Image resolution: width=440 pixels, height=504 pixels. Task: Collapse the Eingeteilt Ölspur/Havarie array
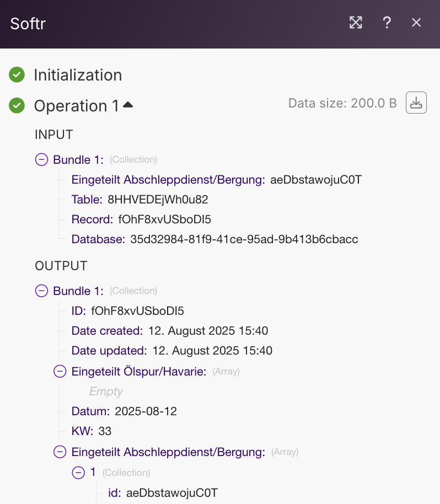click(x=60, y=371)
